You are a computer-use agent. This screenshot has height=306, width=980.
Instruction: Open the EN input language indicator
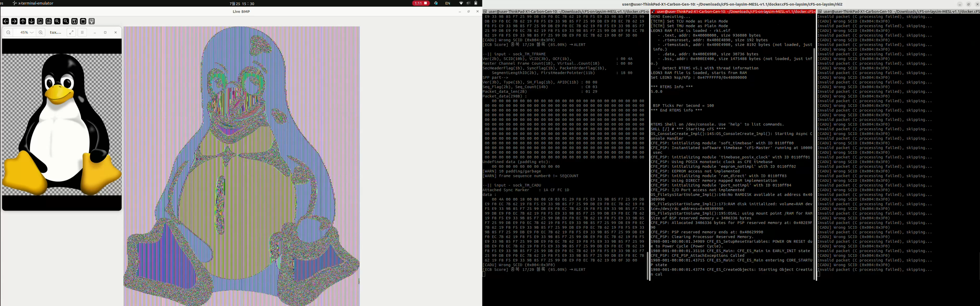[x=447, y=3]
